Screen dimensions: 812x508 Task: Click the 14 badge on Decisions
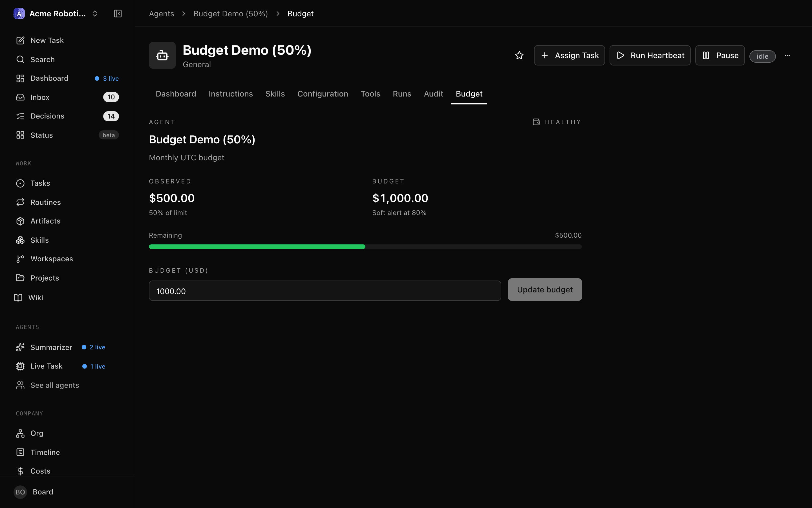pyautogui.click(x=111, y=116)
